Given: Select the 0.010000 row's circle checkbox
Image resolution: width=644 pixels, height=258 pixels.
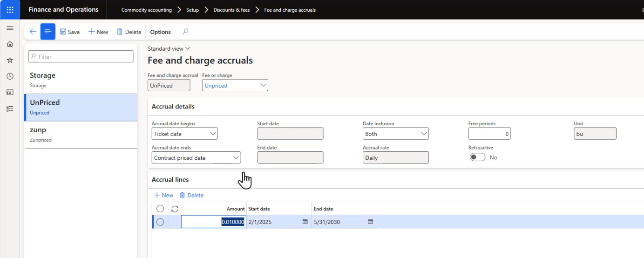Looking at the screenshot, I should pyautogui.click(x=160, y=222).
